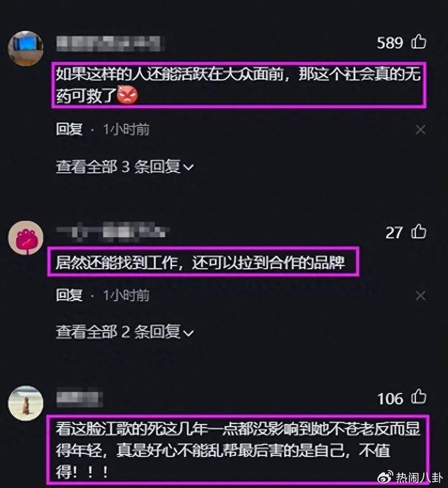
Task: Open the pink flower avatar profile
Action: 26,238
